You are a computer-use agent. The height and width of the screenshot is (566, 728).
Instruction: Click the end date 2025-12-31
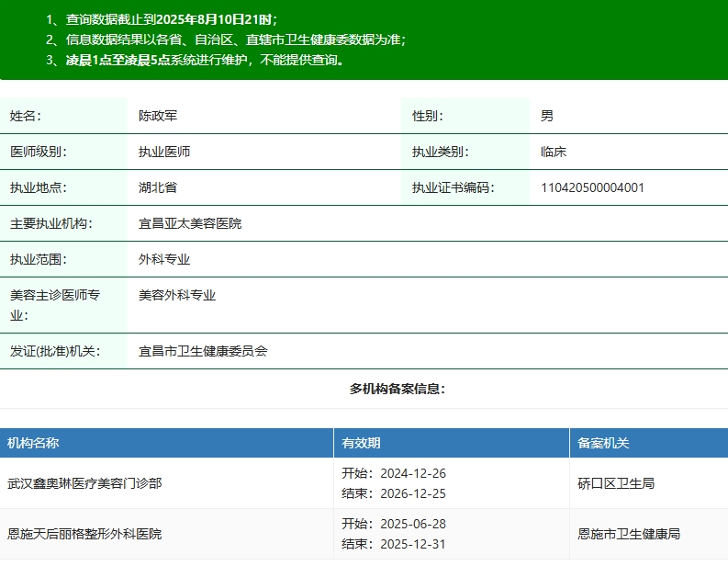(x=406, y=543)
